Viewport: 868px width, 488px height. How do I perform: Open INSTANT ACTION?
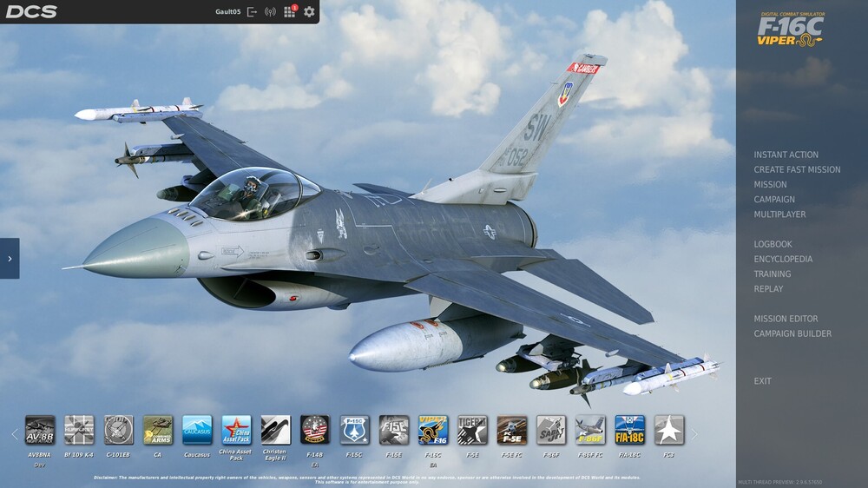[786, 155]
